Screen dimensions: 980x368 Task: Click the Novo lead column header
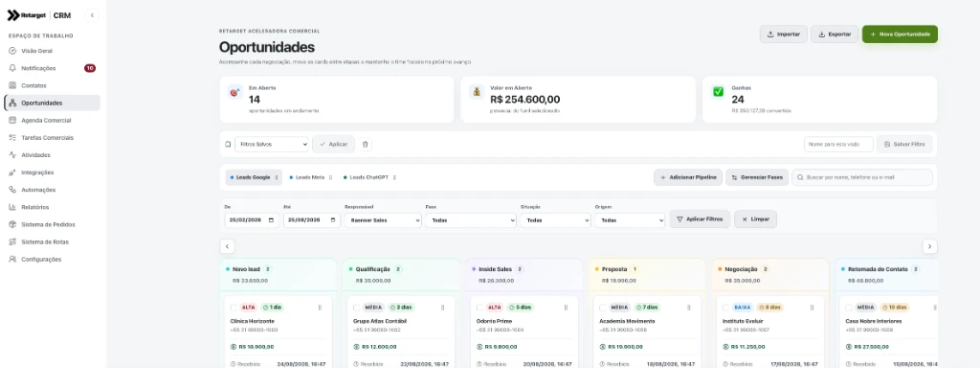[278, 274]
